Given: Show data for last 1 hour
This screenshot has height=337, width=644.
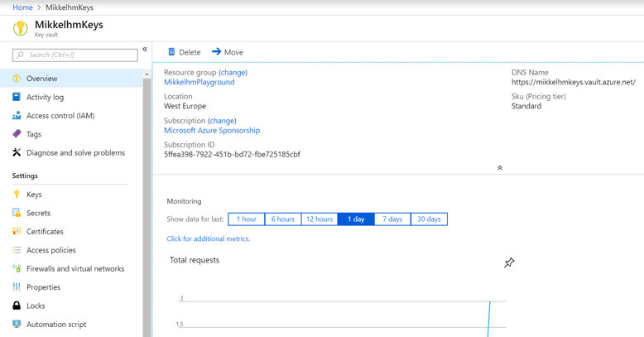Looking at the screenshot, I should click(x=247, y=219).
